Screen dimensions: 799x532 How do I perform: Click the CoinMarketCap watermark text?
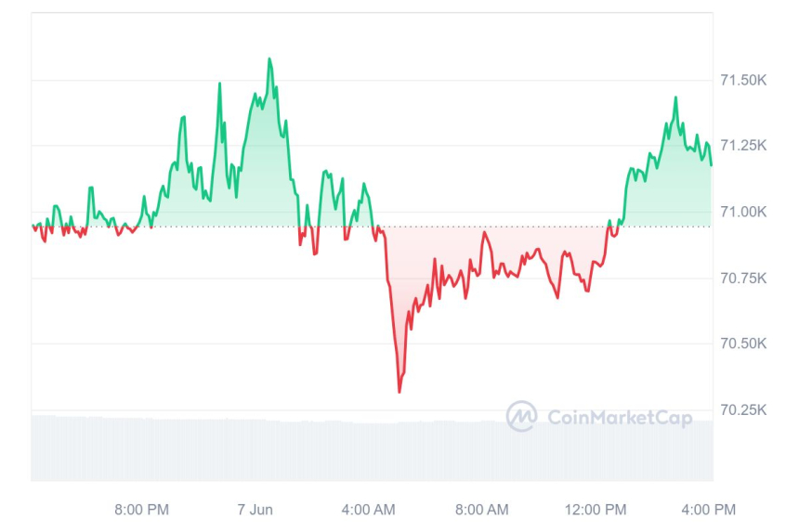(617, 418)
